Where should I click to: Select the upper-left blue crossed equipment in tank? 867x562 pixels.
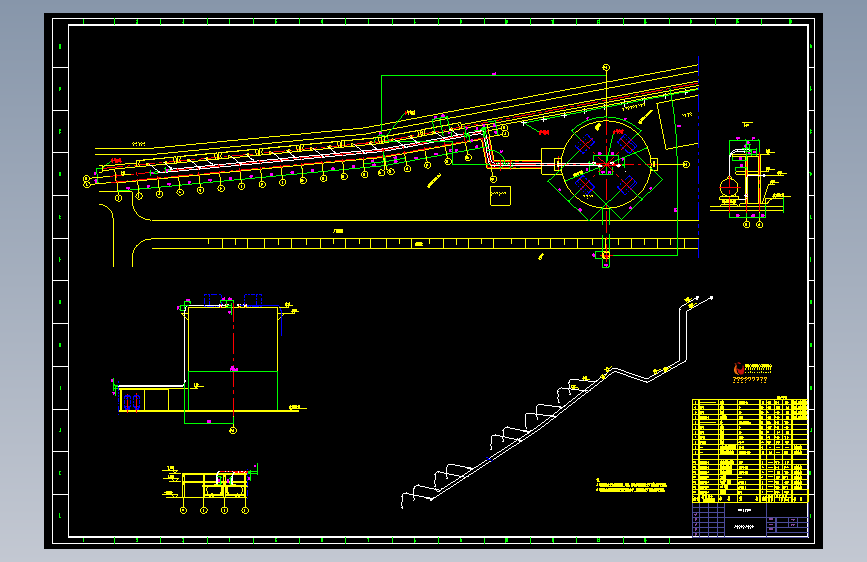click(584, 144)
